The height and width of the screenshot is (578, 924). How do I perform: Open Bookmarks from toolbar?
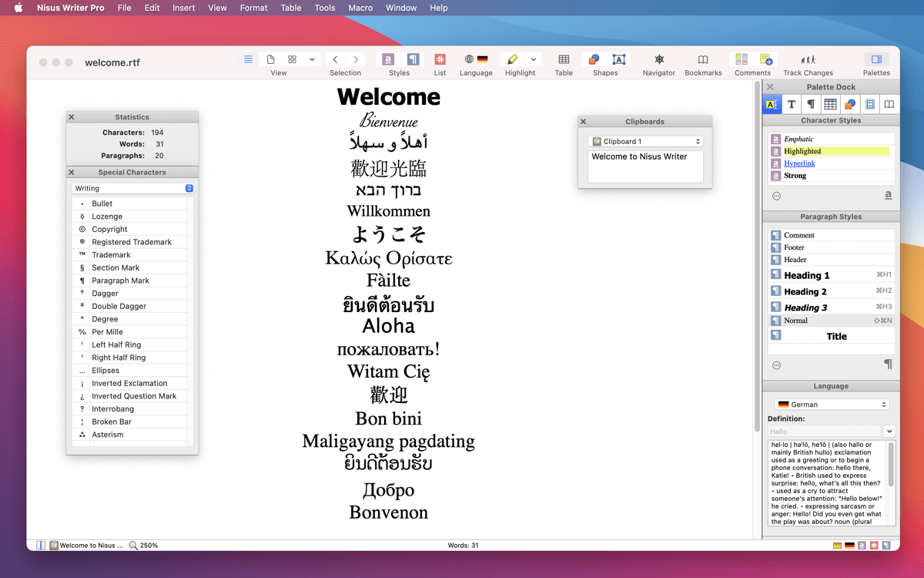pyautogui.click(x=703, y=59)
